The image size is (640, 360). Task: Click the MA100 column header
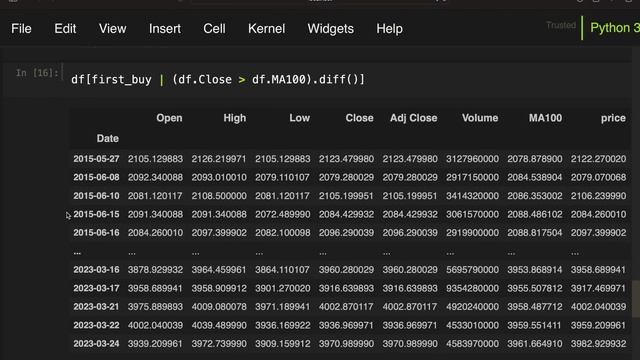[x=545, y=118]
